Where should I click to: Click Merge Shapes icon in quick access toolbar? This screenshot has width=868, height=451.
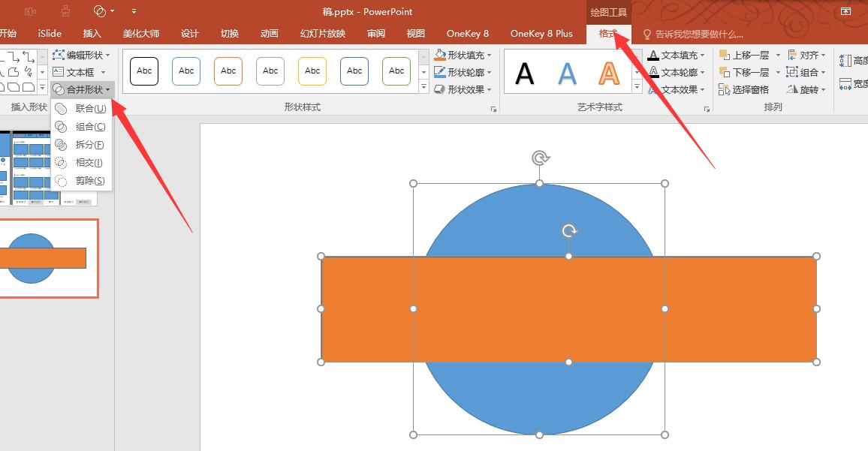[x=100, y=11]
